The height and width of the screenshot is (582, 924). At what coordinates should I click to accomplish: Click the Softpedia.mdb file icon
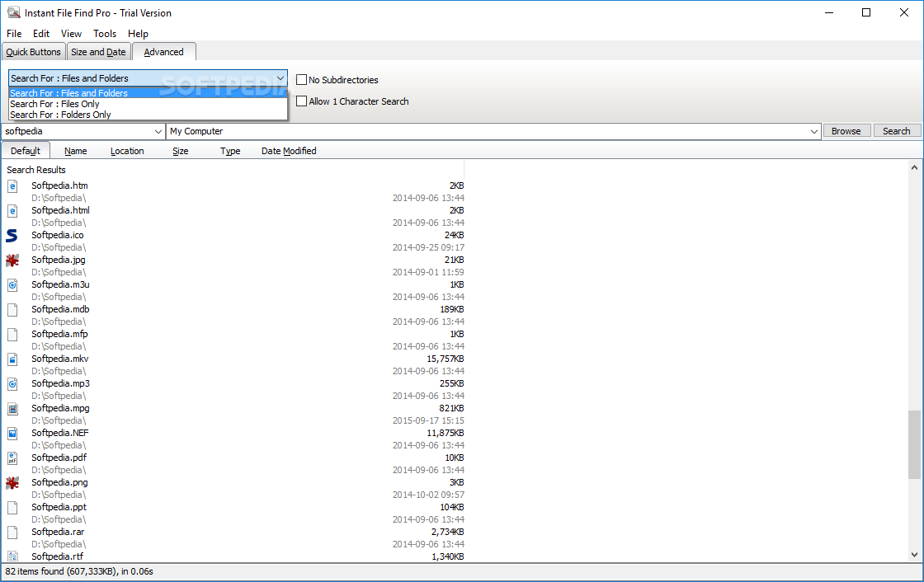tap(12, 310)
